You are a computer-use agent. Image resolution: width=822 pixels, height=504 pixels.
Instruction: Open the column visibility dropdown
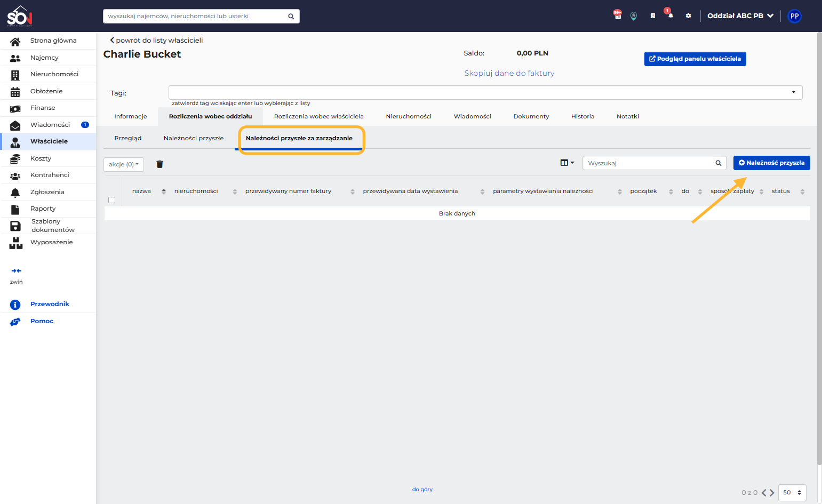[567, 163]
